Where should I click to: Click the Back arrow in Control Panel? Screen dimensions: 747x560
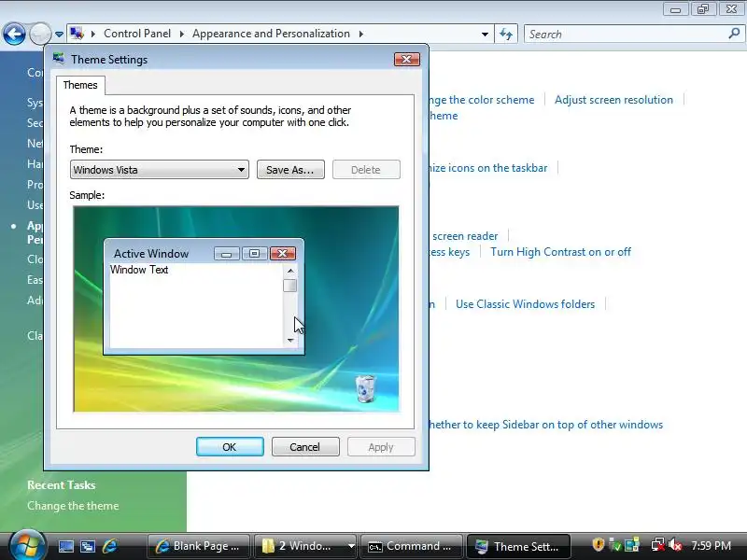(14, 35)
